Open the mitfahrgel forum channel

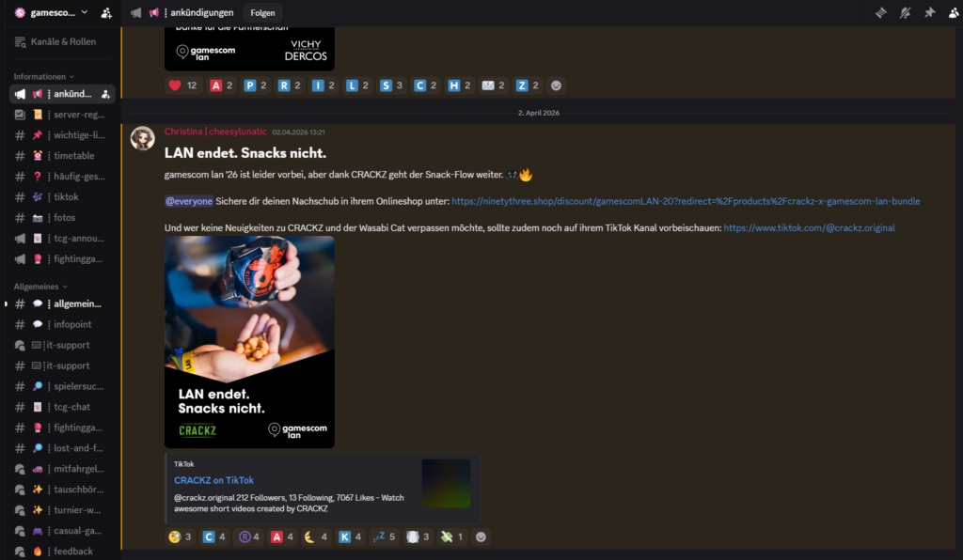tap(62, 469)
